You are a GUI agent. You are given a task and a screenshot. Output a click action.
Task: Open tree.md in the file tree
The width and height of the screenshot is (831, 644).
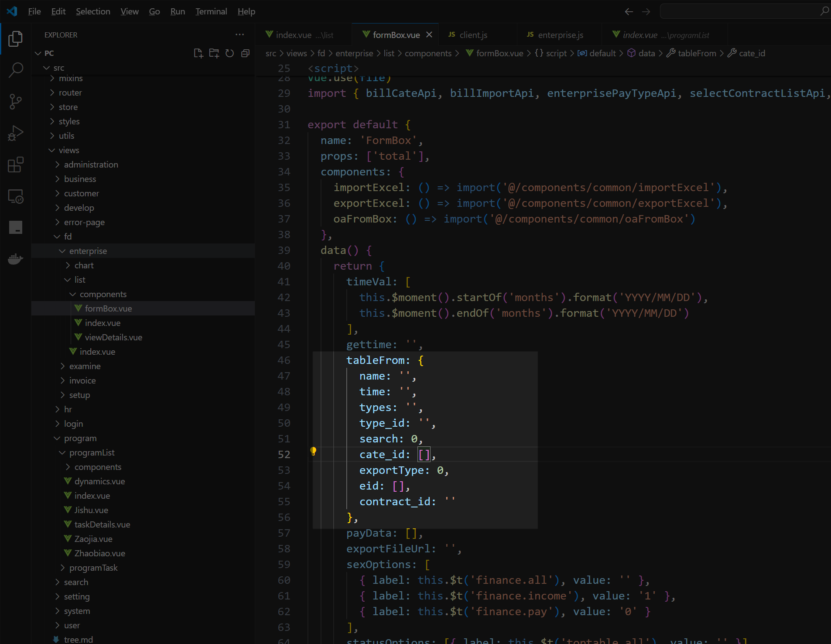(78, 639)
